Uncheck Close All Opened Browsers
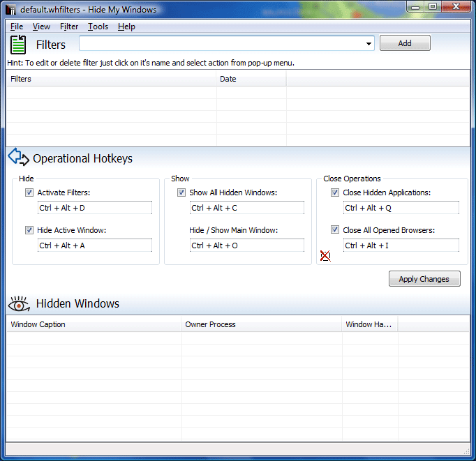Viewport: 476px width, 461px height. pyautogui.click(x=335, y=230)
